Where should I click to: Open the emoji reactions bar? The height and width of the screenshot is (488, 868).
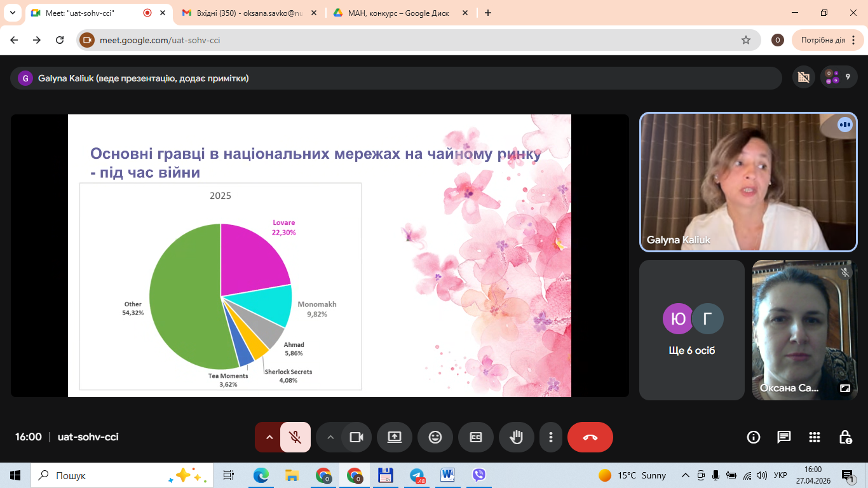(435, 437)
